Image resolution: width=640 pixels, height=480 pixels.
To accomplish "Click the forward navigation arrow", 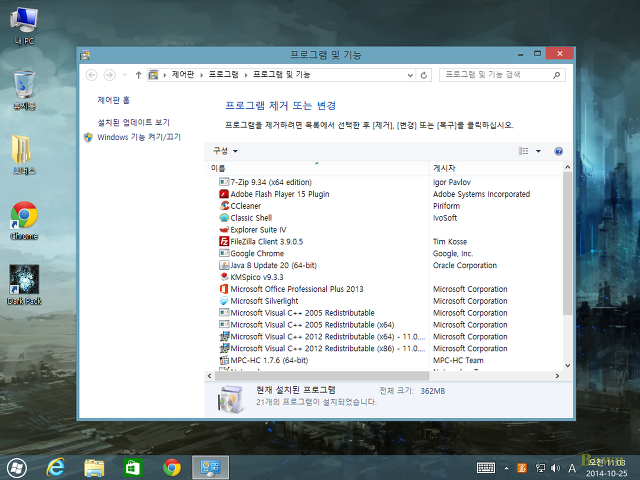I will [x=109, y=75].
